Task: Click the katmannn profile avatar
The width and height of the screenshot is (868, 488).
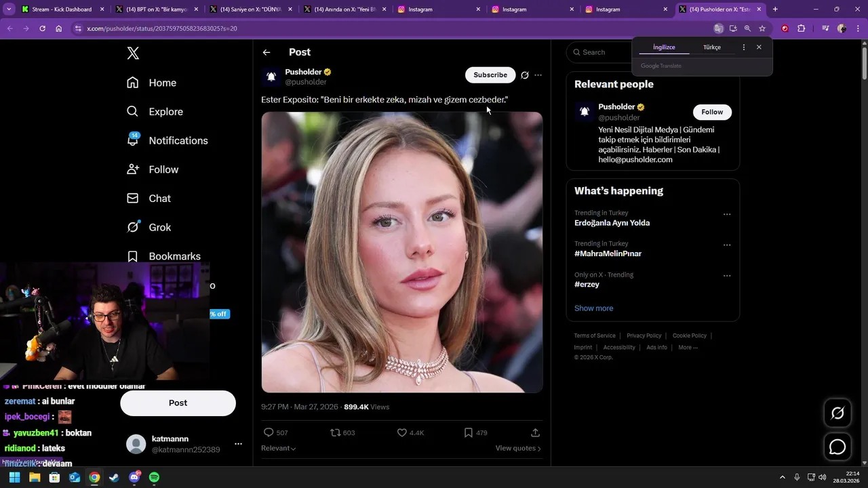Action: (136, 444)
